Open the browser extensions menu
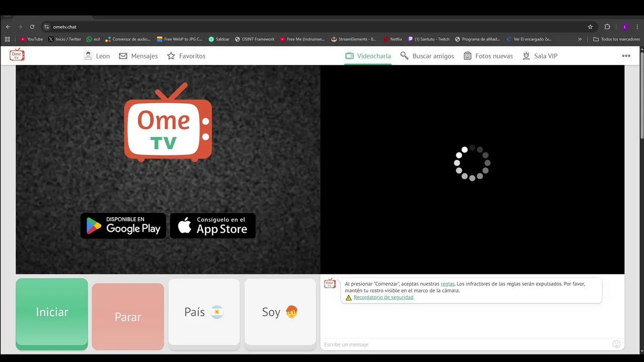The image size is (644, 362). [x=607, y=27]
